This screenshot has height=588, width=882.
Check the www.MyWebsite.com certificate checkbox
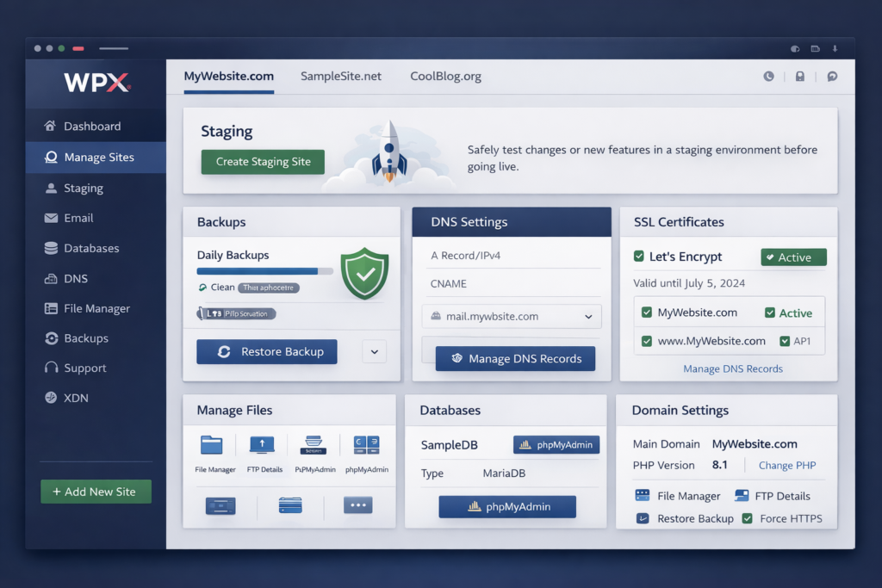click(646, 341)
